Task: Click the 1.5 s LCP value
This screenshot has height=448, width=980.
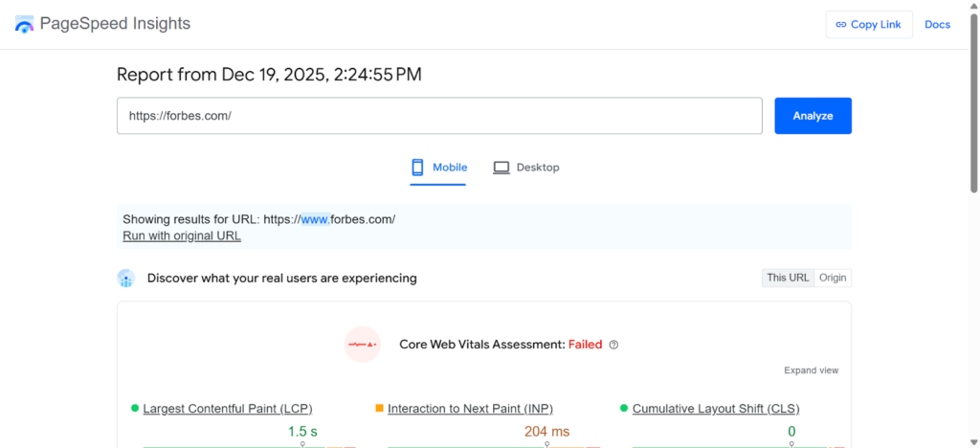Action: coord(302,431)
